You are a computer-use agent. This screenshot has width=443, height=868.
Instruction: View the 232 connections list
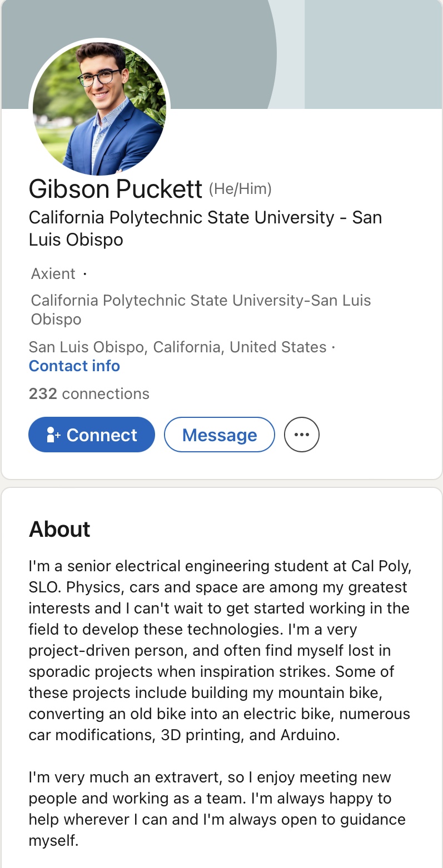89,394
